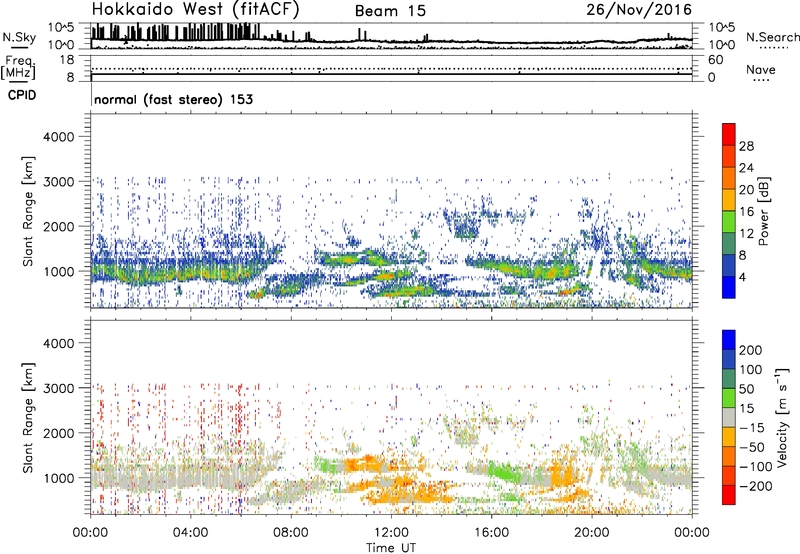
Task: Select the '18' tick on the frequency axis
Action: click(x=67, y=60)
